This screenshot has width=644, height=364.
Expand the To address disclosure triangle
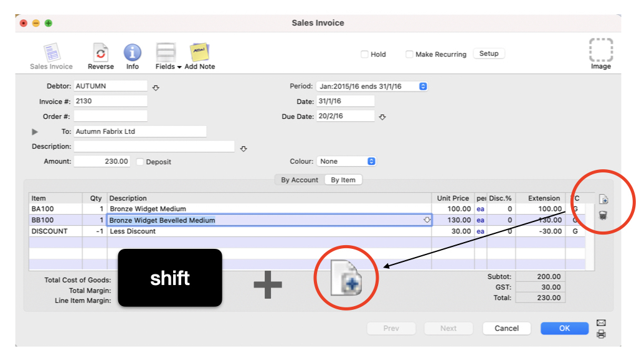(x=35, y=132)
